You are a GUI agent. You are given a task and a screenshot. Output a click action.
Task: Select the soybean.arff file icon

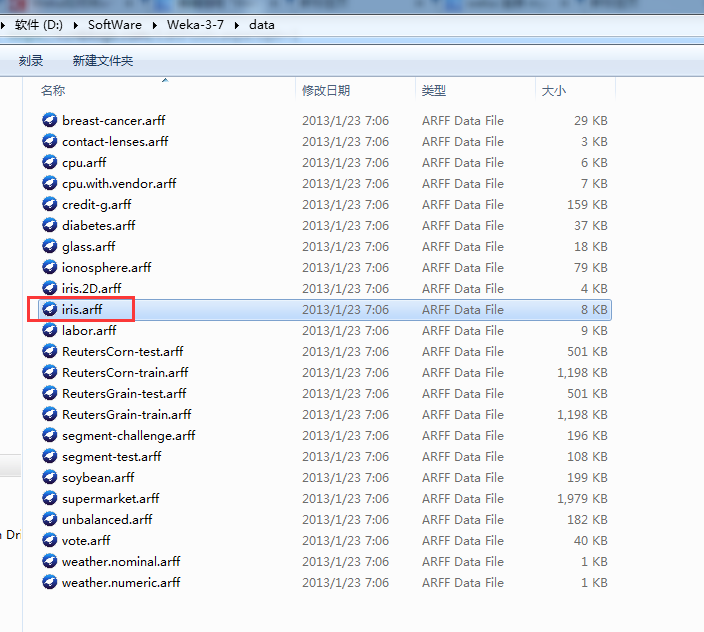pyautogui.click(x=49, y=477)
